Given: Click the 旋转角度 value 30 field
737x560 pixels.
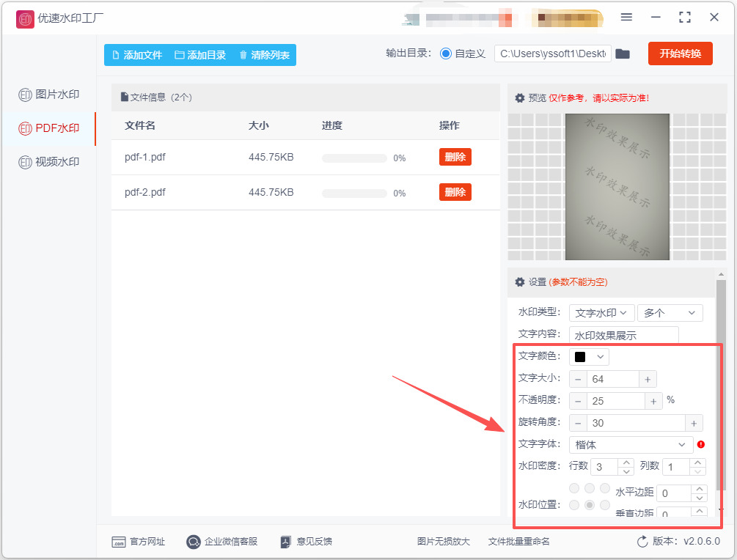Looking at the screenshot, I should click(636, 423).
